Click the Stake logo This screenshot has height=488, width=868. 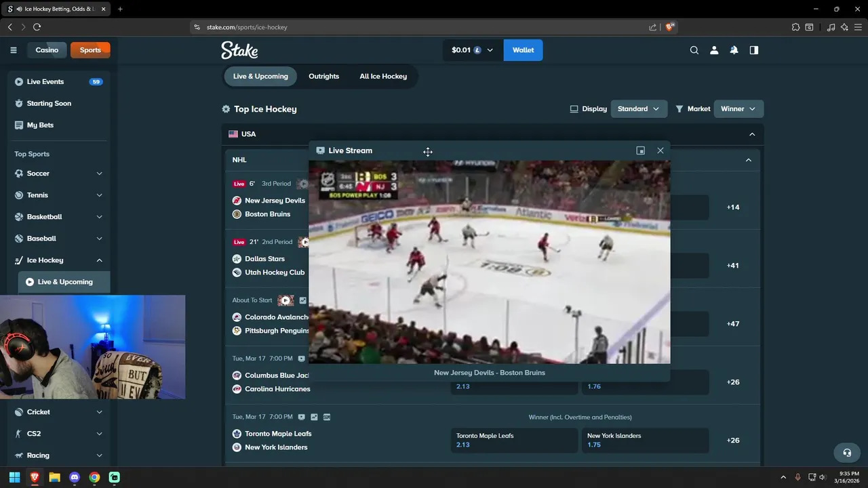[x=239, y=50]
